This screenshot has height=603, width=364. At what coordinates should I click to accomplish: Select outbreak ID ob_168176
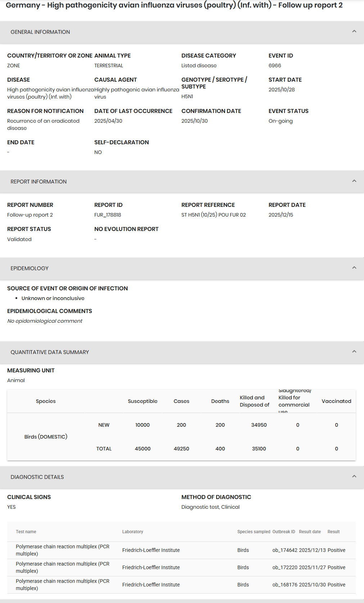[285, 585]
